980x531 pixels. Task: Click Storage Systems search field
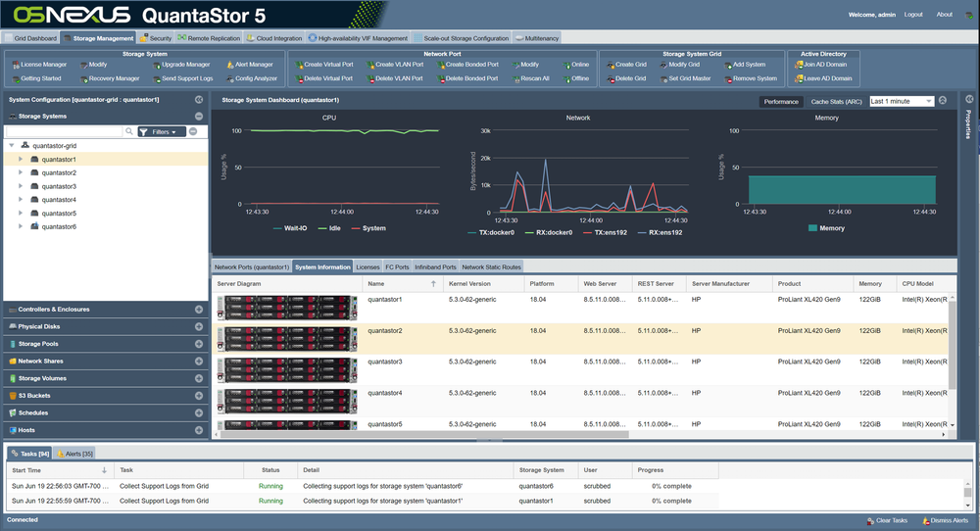click(x=64, y=132)
